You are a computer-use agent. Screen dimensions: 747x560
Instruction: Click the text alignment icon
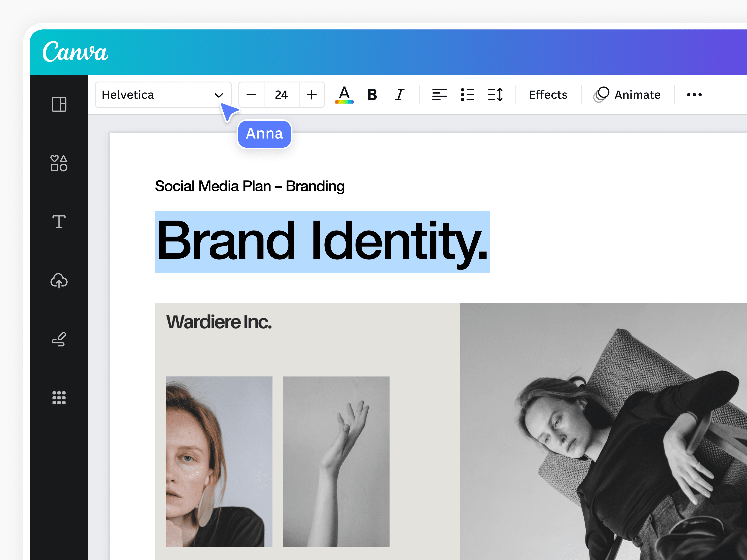(x=440, y=95)
